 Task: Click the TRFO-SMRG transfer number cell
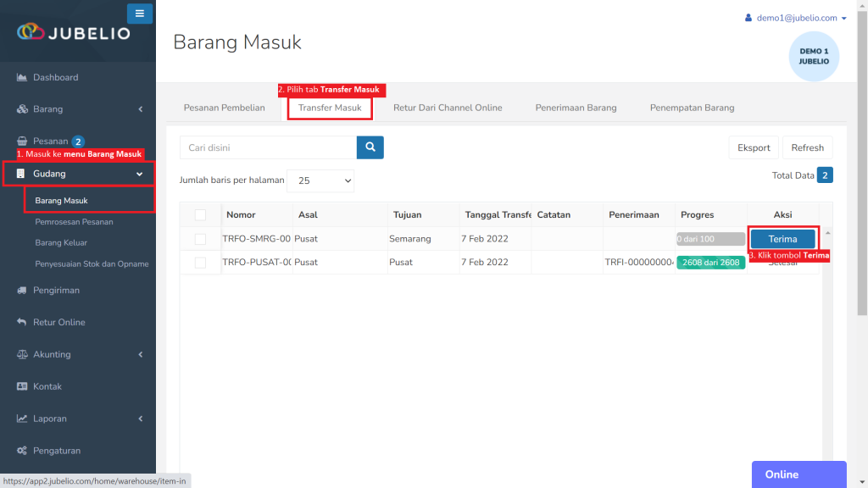tap(257, 239)
